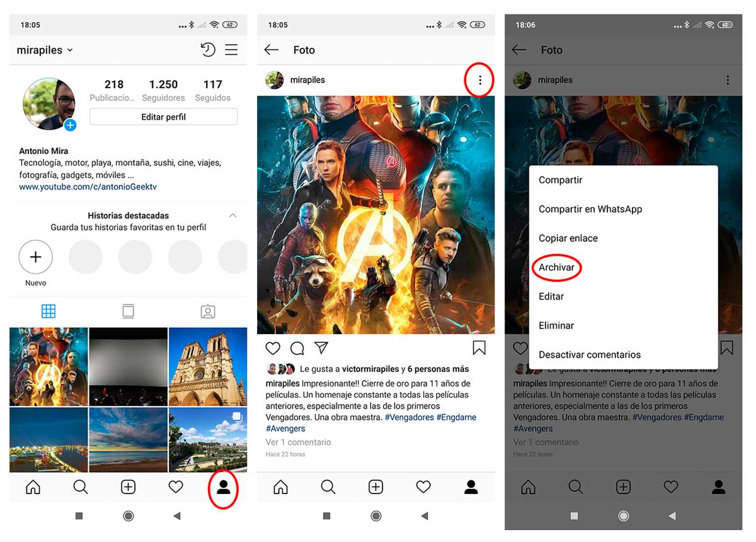Open the #Avengers hashtag in middle post
The width and height of the screenshot is (756, 542).
[x=285, y=429]
